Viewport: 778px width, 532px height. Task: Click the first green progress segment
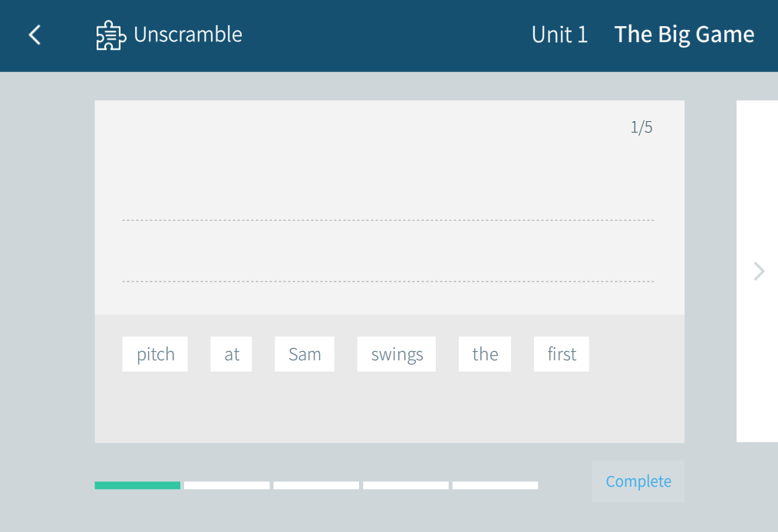pyautogui.click(x=137, y=485)
